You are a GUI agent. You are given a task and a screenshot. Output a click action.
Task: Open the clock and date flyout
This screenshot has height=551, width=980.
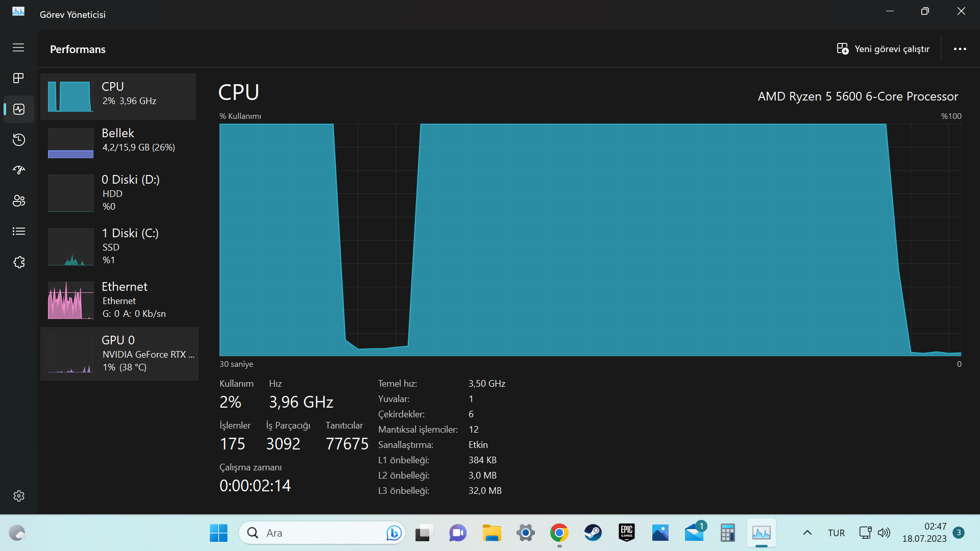924,533
